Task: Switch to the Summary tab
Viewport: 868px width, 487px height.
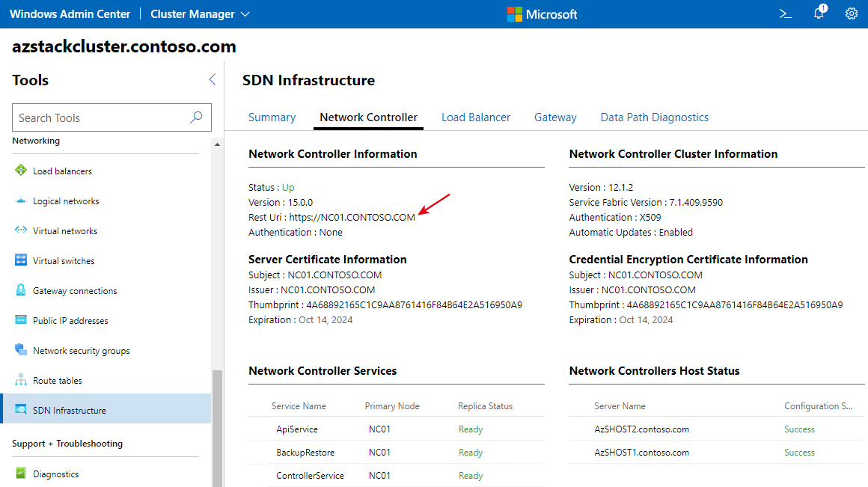Action: (x=272, y=117)
